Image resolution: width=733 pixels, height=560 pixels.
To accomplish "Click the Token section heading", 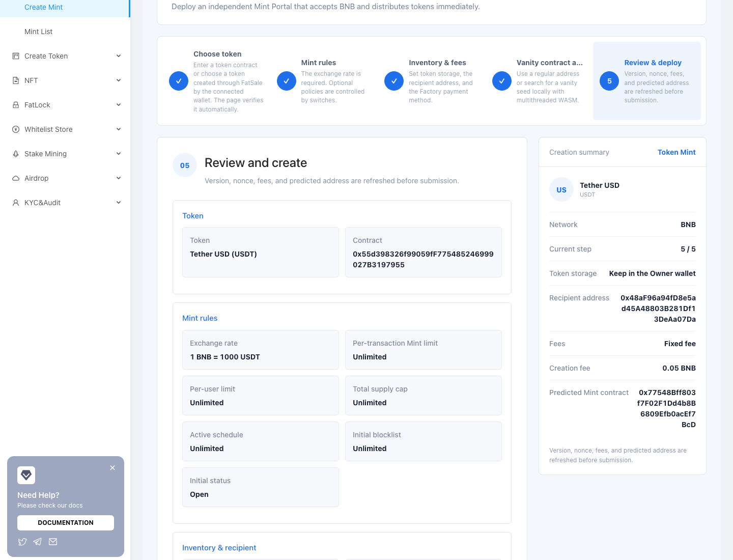I will point(193,216).
